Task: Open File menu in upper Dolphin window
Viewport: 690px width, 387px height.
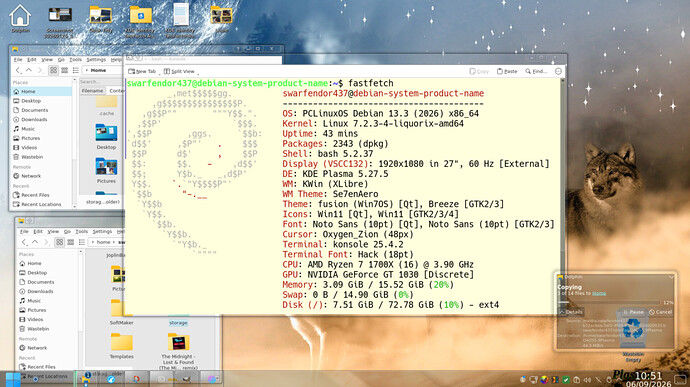Action: pyautogui.click(x=18, y=59)
